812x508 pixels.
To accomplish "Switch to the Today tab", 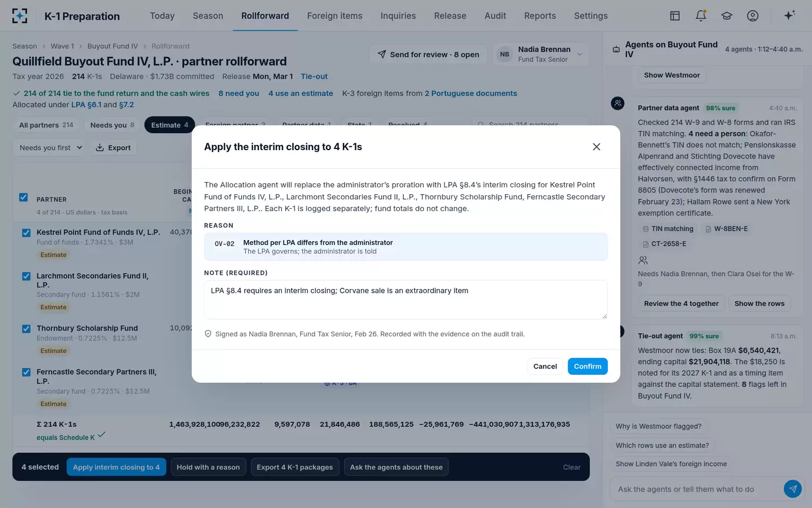I will click(162, 16).
